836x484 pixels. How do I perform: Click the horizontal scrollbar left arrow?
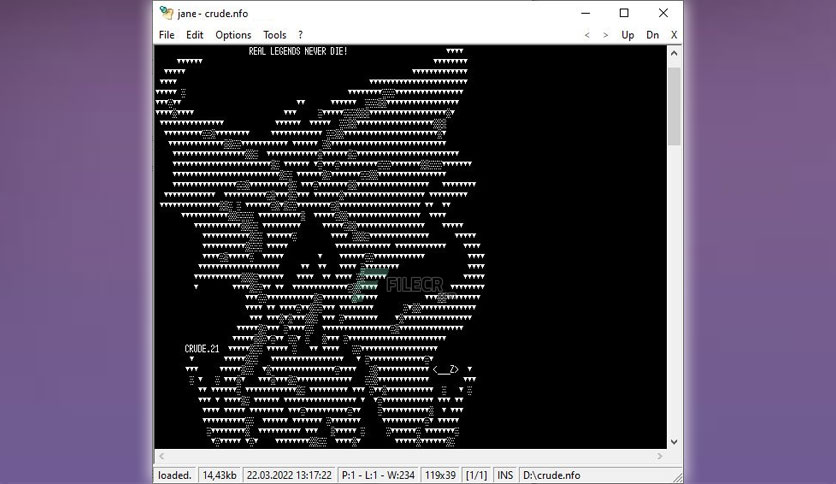click(162, 456)
